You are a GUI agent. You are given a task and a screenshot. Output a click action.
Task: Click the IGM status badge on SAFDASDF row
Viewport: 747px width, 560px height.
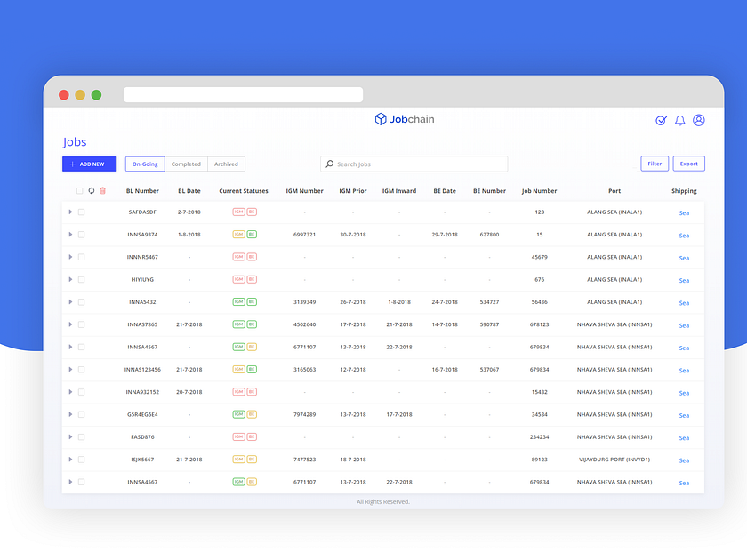coord(237,212)
